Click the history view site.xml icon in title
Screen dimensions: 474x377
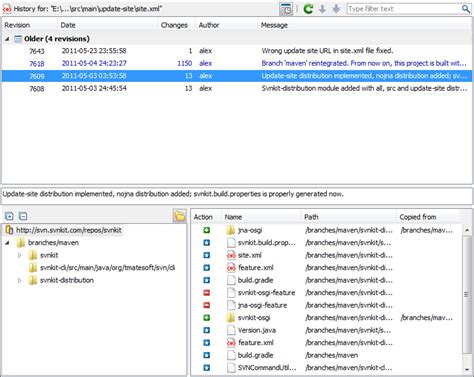7,9
